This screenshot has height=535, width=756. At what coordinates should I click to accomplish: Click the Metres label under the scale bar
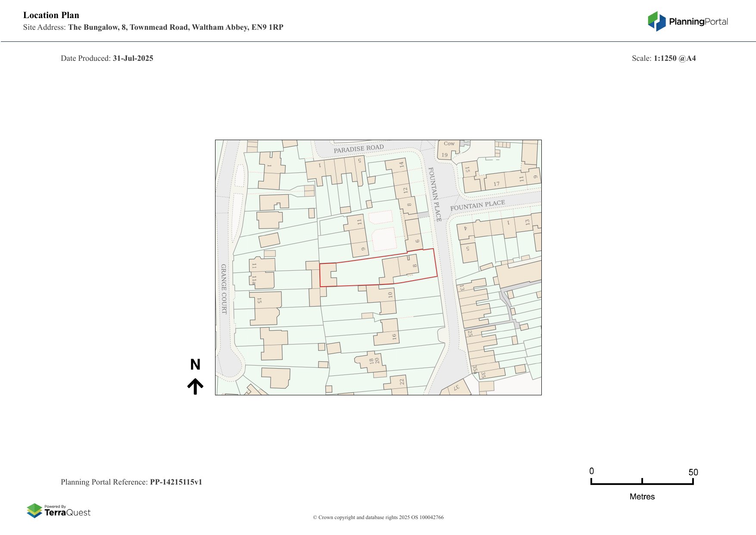[642, 497]
